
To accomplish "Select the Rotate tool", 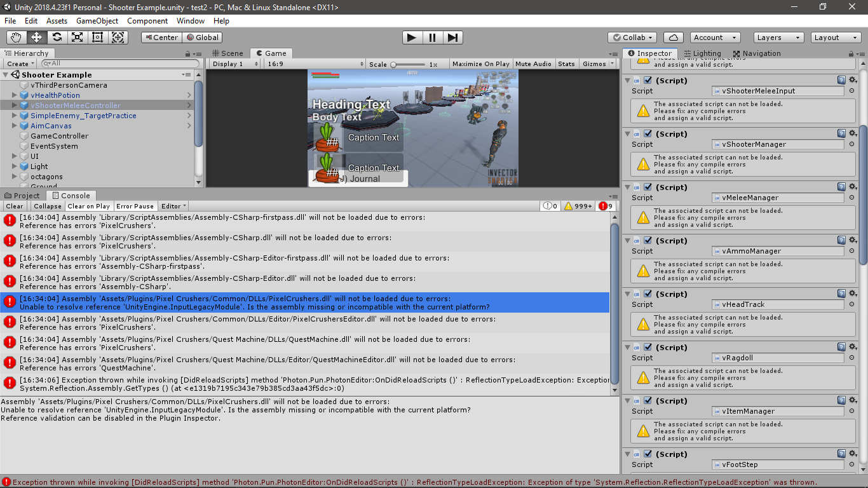I will click(x=57, y=37).
